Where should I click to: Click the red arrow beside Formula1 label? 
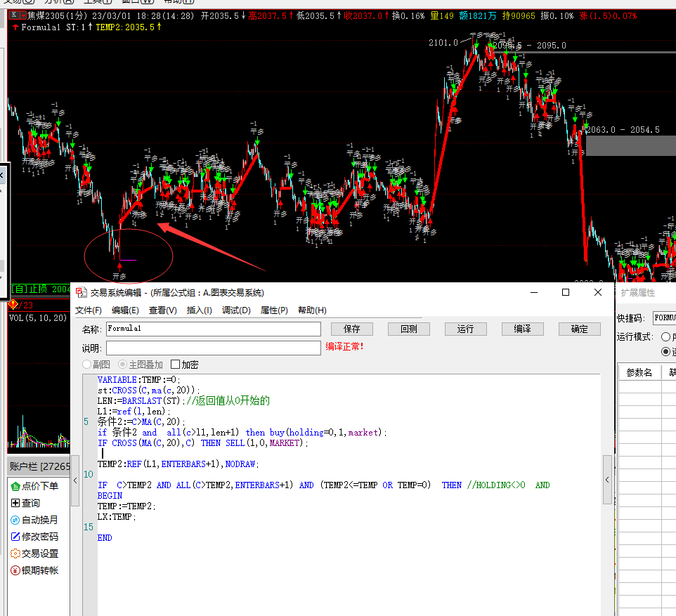[x=15, y=27]
